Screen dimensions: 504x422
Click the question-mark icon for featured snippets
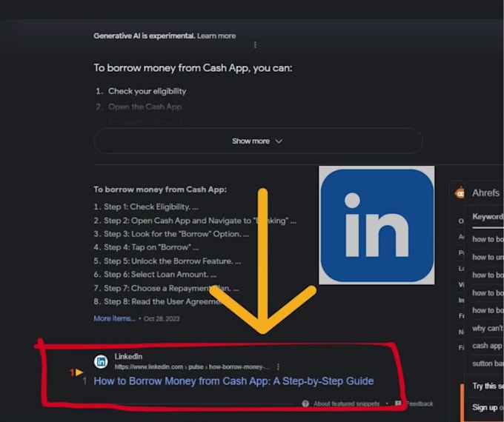305,403
